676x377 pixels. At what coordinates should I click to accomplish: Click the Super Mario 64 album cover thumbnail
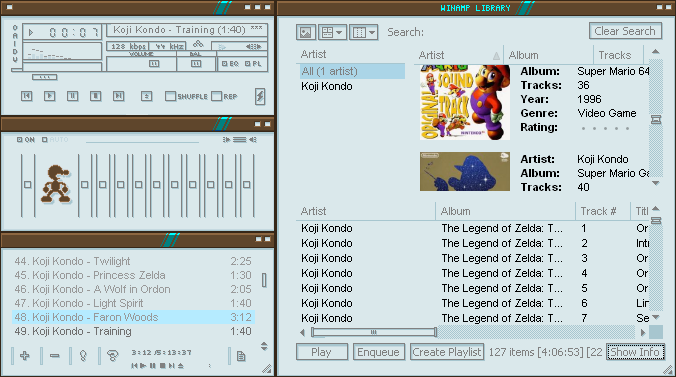point(465,103)
